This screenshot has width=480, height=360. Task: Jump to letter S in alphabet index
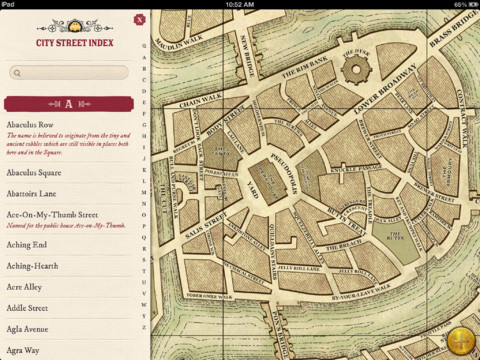tap(144, 260)
